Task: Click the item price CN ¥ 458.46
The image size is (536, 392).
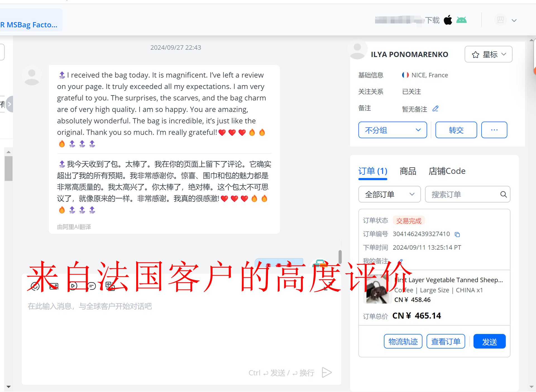Action: coord(412,300)
